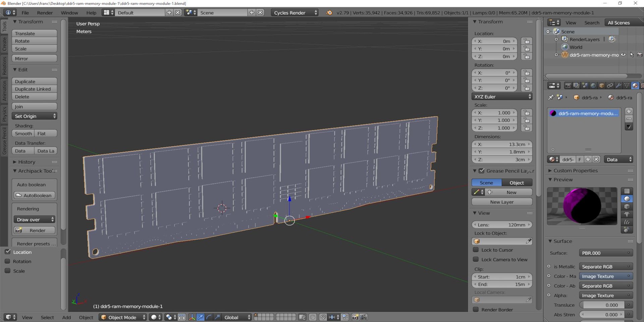Open the World properties tab
This screenshot has width=644, height=322.
point(593,86)
